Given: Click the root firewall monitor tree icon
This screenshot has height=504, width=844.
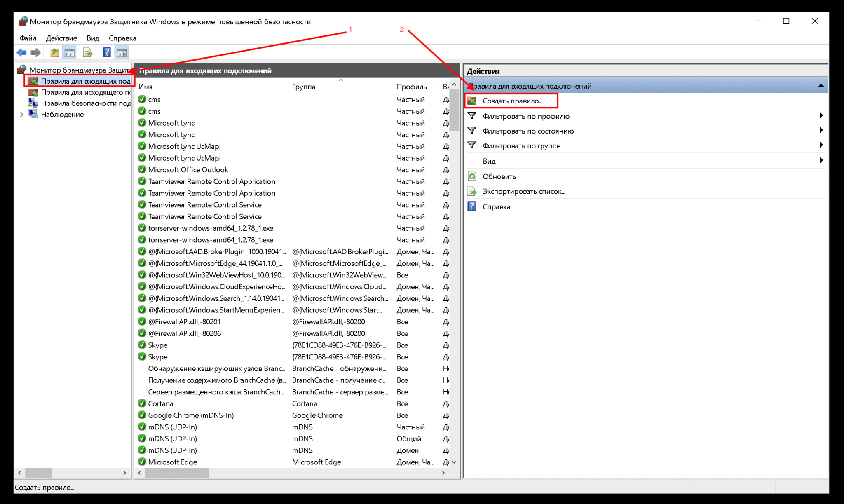Looking at the screenshot, I should click(22, 70).
